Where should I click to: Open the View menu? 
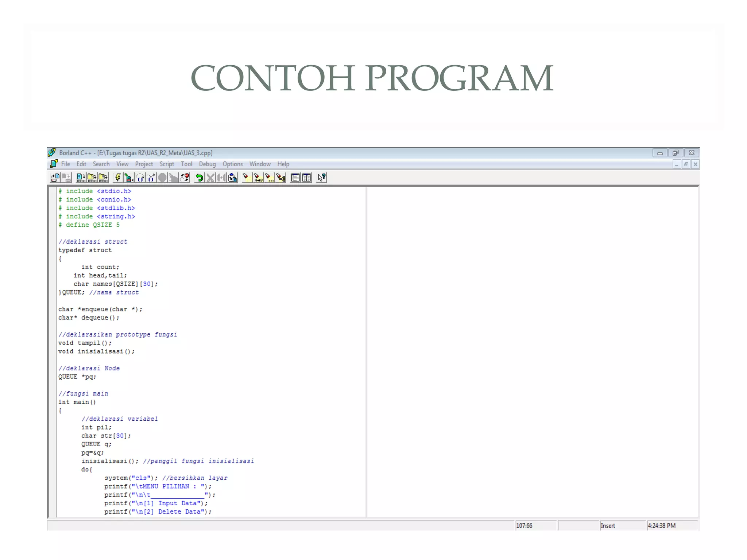coord(122,164)
